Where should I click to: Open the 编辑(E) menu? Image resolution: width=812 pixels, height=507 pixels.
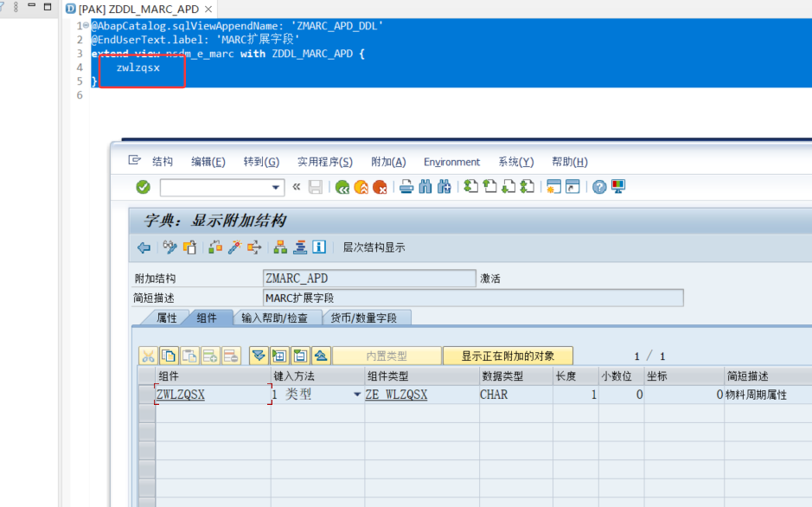208,162
